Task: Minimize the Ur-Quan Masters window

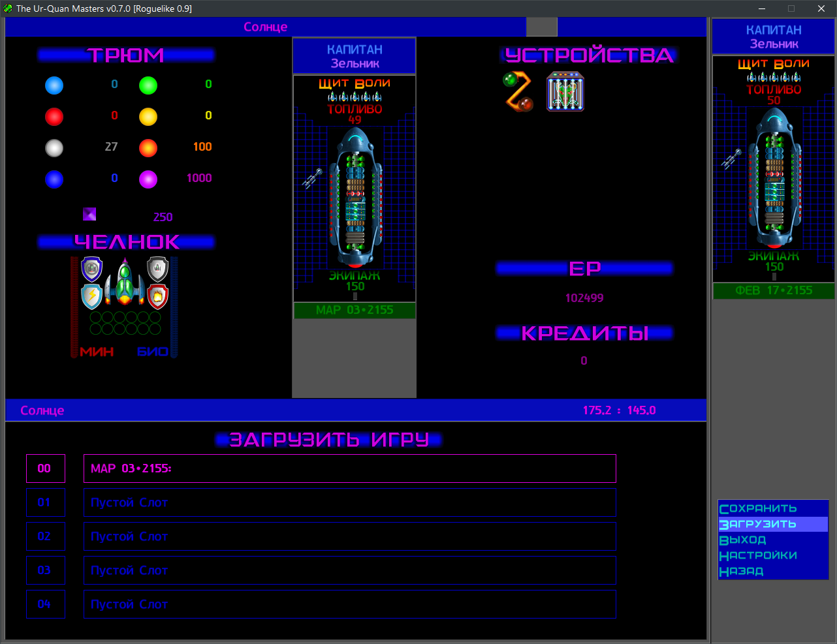Action: pos(762,8)
